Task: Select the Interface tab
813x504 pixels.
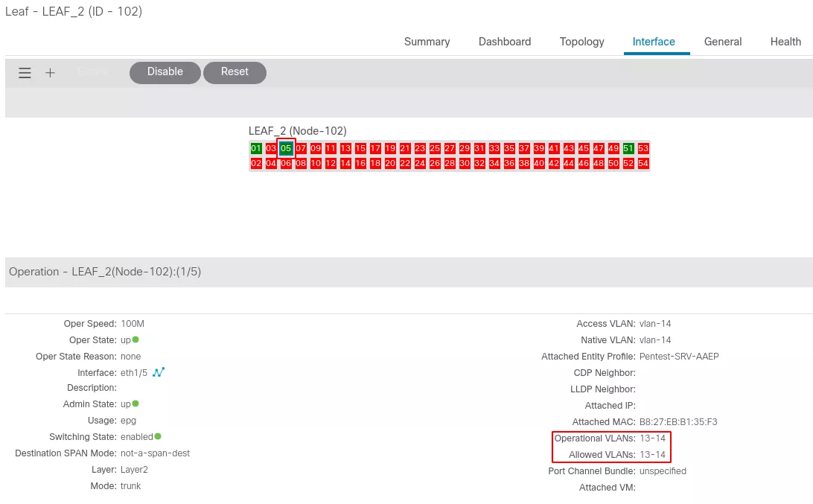Action: 654,42
